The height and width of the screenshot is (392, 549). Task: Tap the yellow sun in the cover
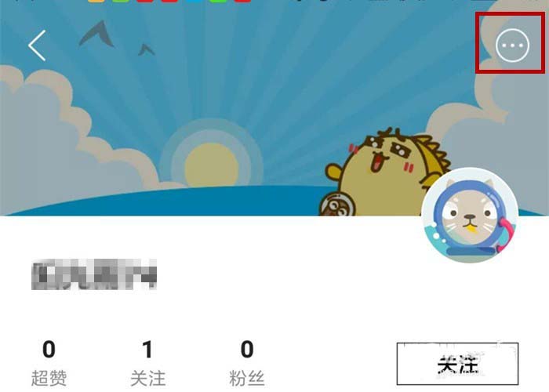(x=212, y=164)
